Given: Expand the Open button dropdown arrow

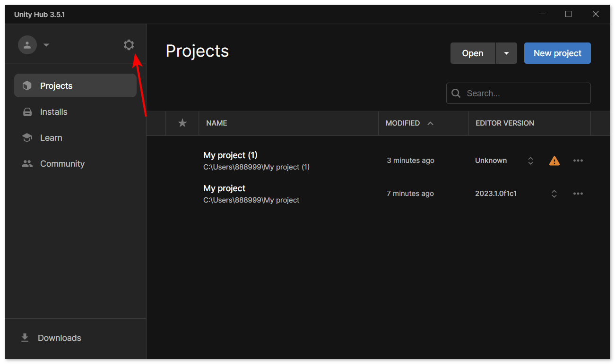Looking at the screenshot, I should click(506, 53).
